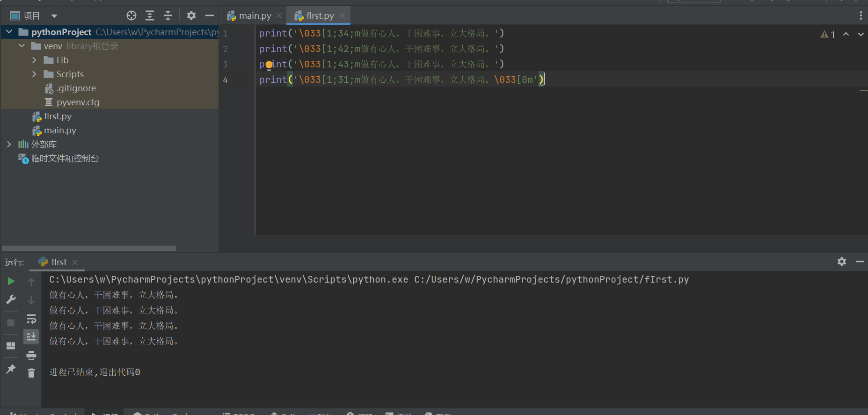This screenshot has height=415, width=868.
Task: Close the fIrst run tab
Action: (75, 262)
